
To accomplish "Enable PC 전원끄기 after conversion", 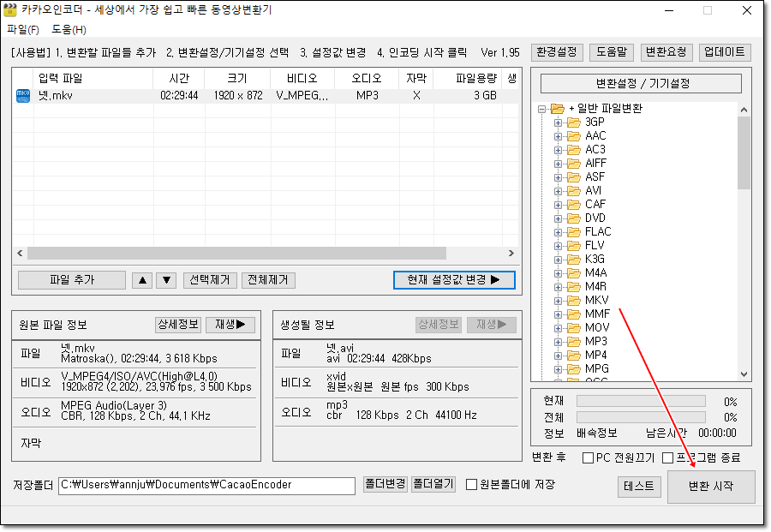I will 587,458.
